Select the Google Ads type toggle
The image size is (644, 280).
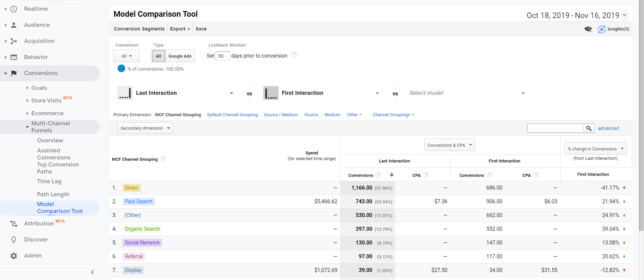tap(180, 56)
